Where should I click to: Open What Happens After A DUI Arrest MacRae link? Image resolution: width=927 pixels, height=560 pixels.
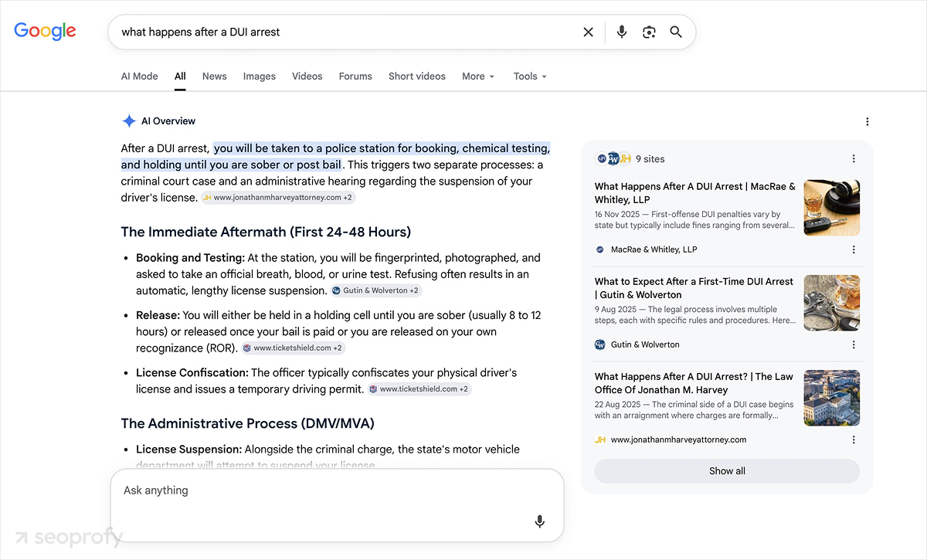(x=694, y=193)
